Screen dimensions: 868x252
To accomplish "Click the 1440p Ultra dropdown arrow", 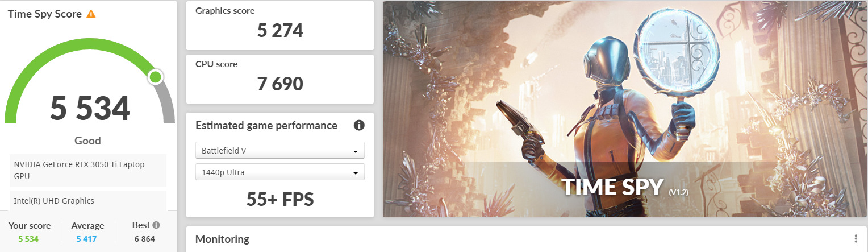I will pos(356,173).
